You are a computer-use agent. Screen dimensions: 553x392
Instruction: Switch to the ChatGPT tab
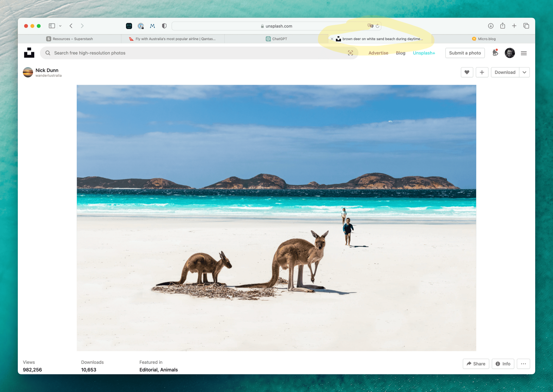[x=276, y=39]
